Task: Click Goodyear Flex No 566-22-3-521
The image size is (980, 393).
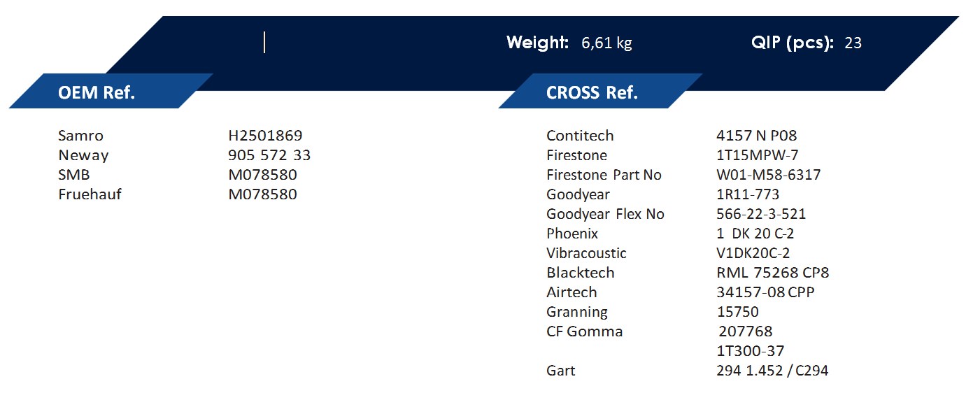Action: (x=761, y=214)
